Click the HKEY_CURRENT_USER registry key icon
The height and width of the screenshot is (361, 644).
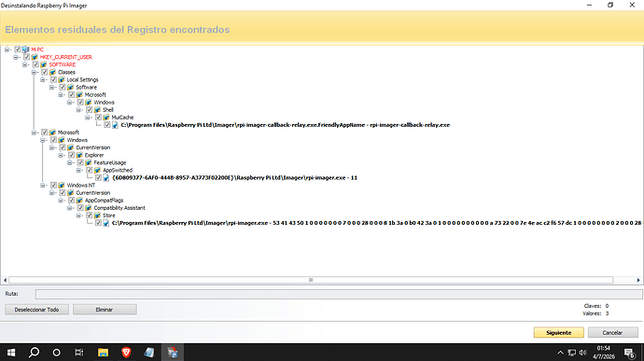tap(35, 57)
